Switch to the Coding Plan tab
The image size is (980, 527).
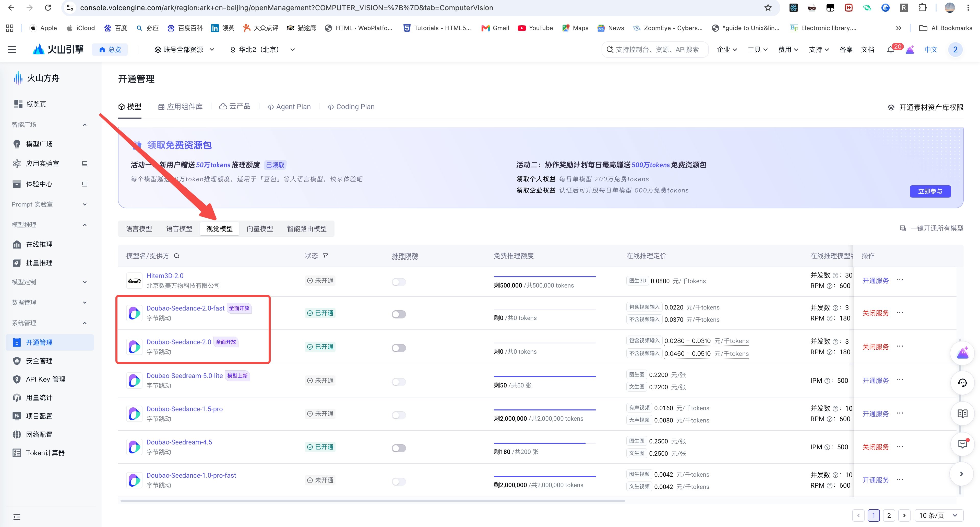[x=351, y=107]
